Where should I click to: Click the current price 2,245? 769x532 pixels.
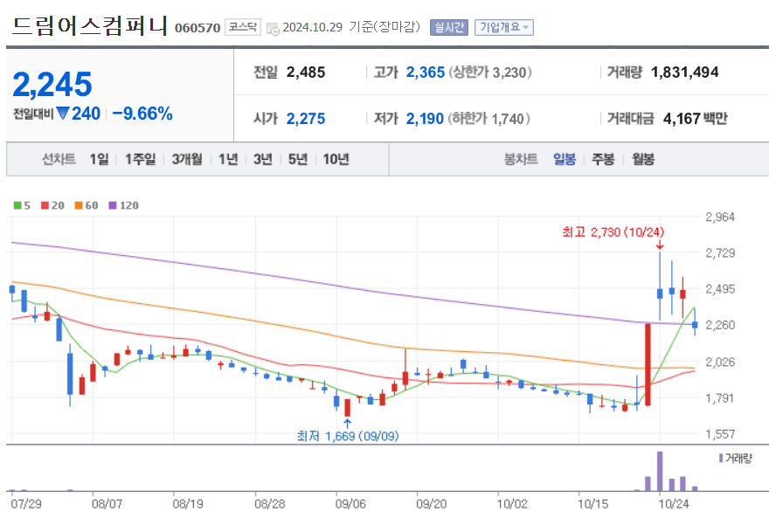tap(52, 85)
